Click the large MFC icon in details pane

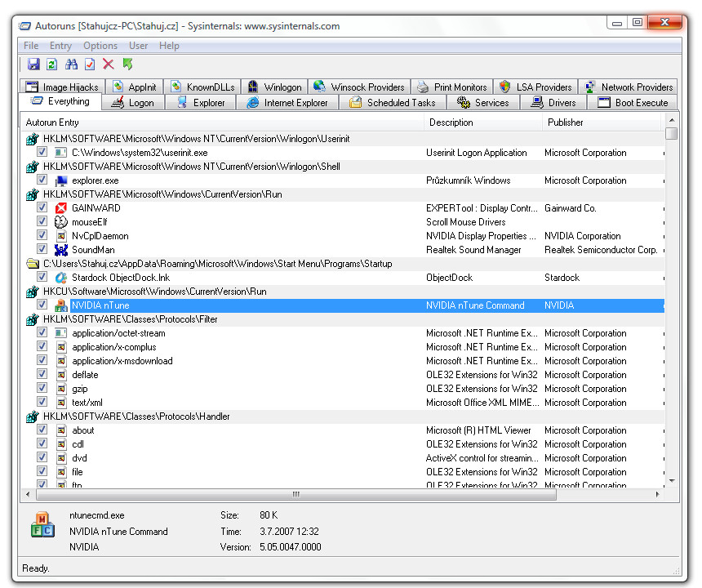pyautogui.click(x=43, y=525)
